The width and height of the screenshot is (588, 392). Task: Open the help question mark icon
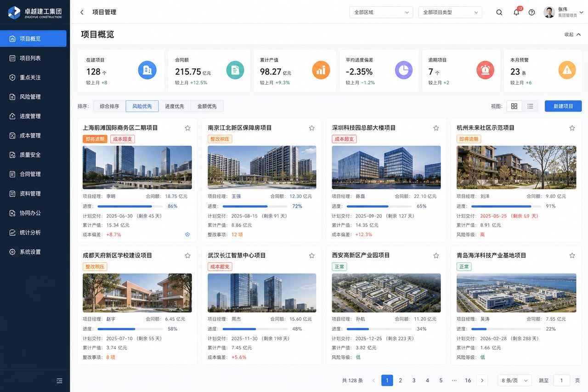531,12
